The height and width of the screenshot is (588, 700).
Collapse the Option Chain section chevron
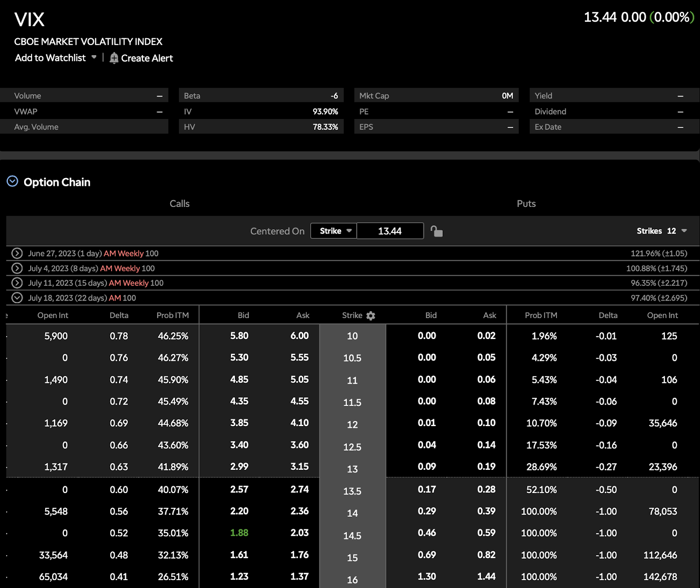tap(13, 181)
